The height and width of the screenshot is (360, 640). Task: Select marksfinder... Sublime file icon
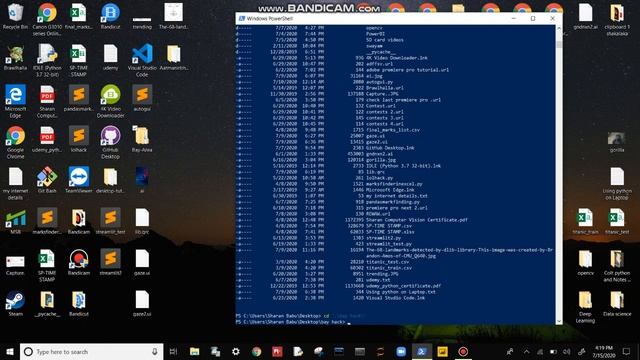47,221
